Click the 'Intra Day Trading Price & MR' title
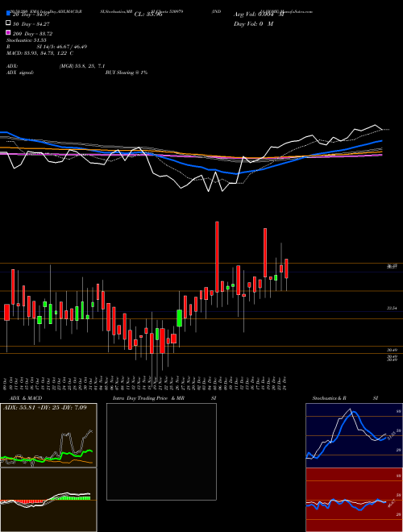403x532 pixels. 148,398
